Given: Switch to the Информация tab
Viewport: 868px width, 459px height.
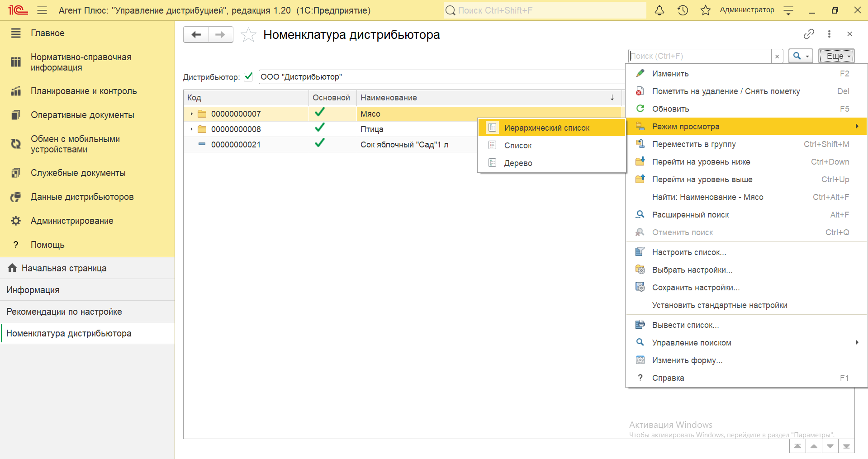Looking at the screenshot, I should coord(87,290).
